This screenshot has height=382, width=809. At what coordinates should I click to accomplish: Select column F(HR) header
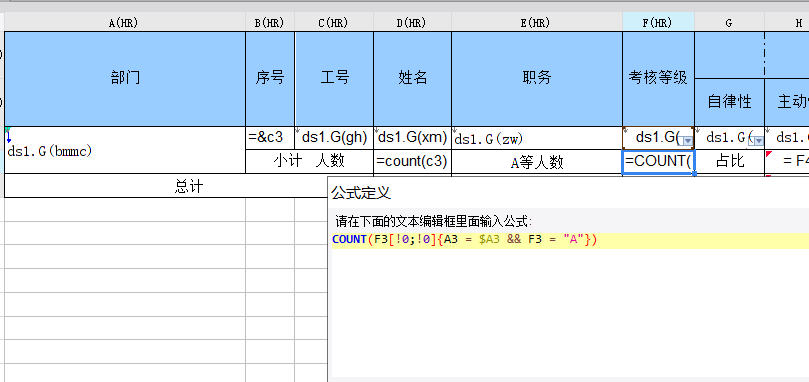(x=658, y=23)
